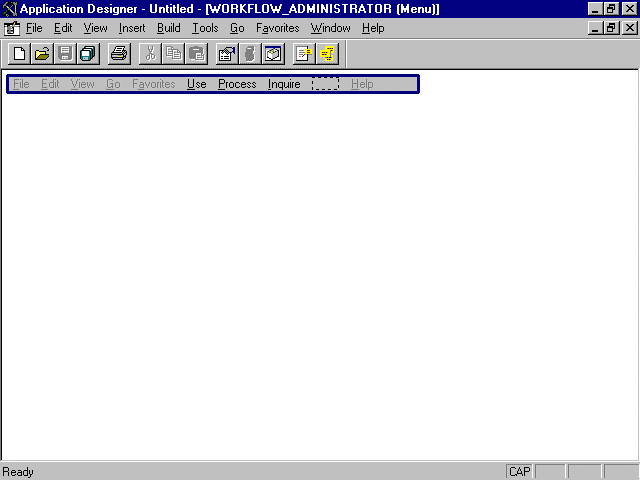Open the View menu in main menu bar
The height and width of the screenshot is (480, 640).
click(96, 28)
